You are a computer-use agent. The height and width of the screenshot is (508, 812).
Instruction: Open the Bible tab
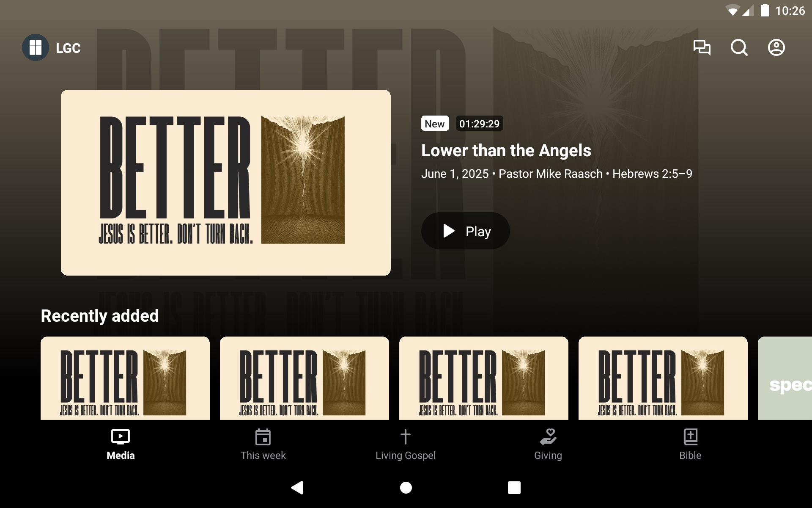[690, 445]
